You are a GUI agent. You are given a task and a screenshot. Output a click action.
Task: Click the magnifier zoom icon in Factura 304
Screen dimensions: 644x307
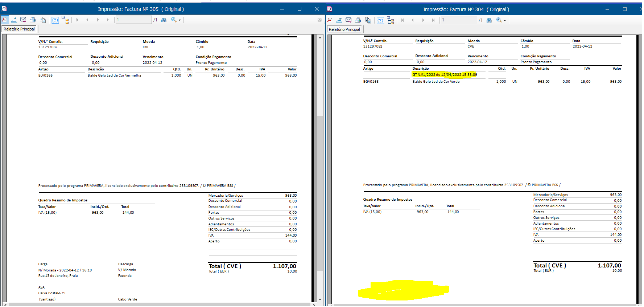click(499, 20)
